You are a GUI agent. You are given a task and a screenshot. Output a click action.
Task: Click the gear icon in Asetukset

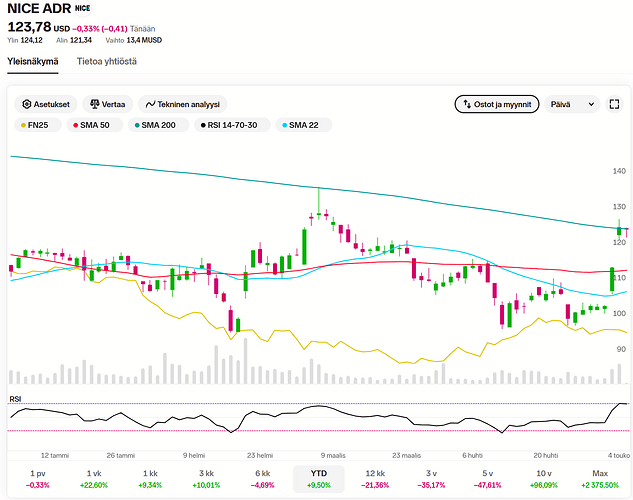[27, 104]
